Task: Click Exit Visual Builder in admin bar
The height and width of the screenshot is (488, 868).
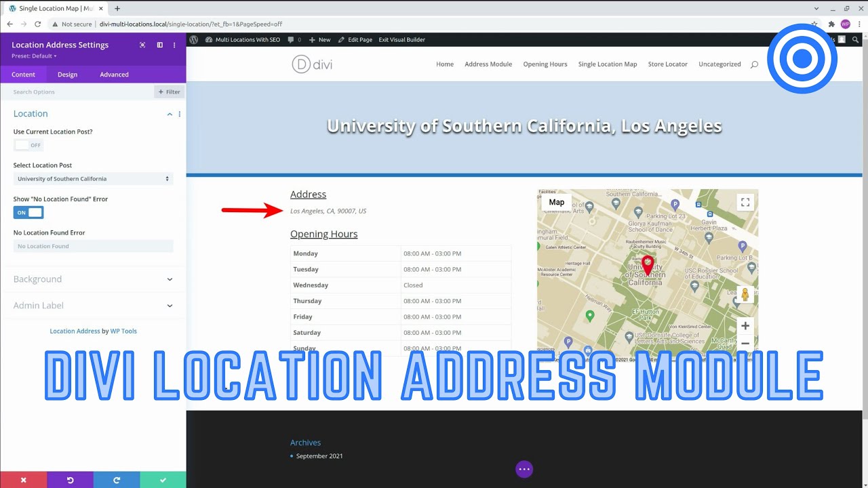Action: 402,39
